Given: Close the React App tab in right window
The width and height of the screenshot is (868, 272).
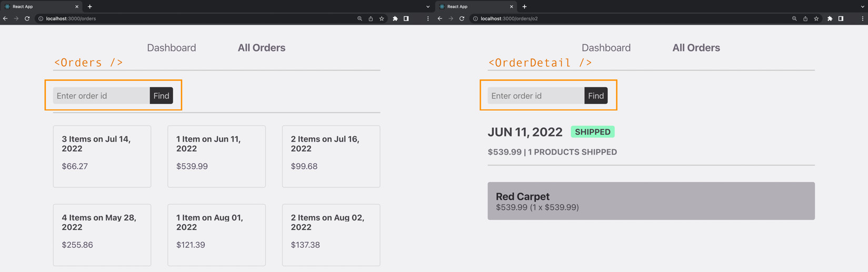Looking at the screenshot, I should 512,6.
